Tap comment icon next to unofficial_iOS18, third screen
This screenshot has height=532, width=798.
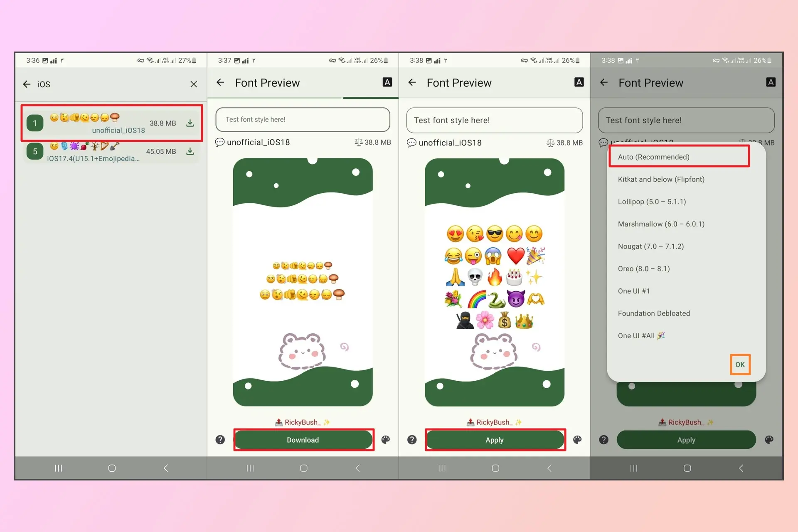(411, 143)
